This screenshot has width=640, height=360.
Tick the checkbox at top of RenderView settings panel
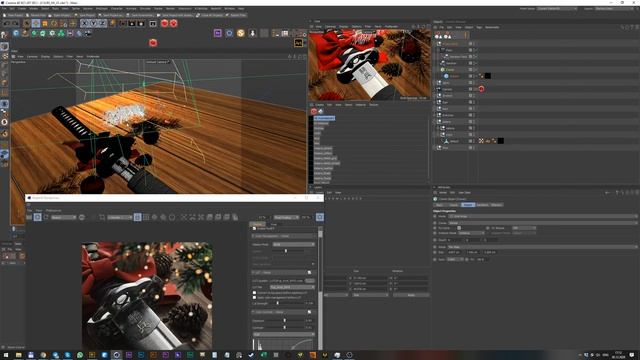pos(254,229)
